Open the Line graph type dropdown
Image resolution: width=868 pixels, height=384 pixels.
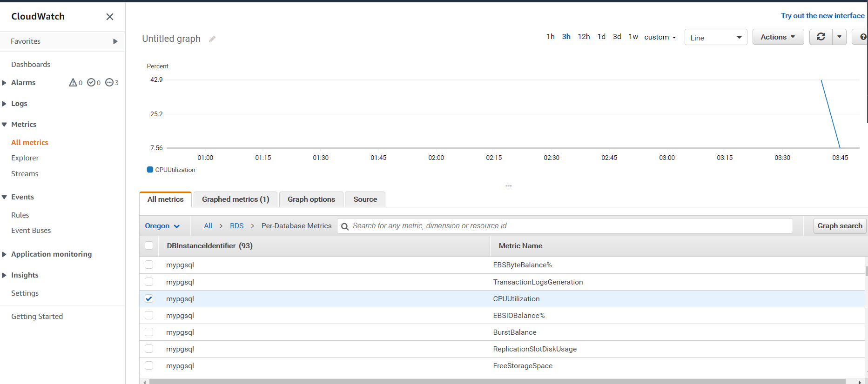[x=716, y=37]
